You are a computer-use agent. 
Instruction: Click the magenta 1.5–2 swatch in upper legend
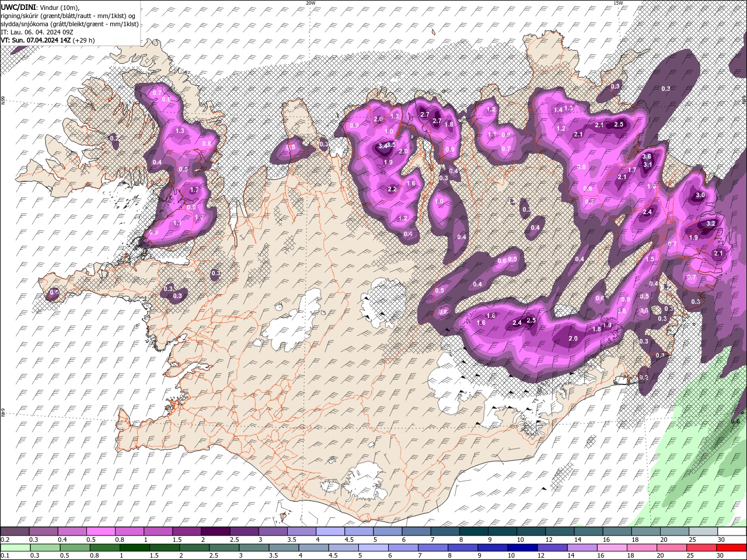[x=187, y=531]
